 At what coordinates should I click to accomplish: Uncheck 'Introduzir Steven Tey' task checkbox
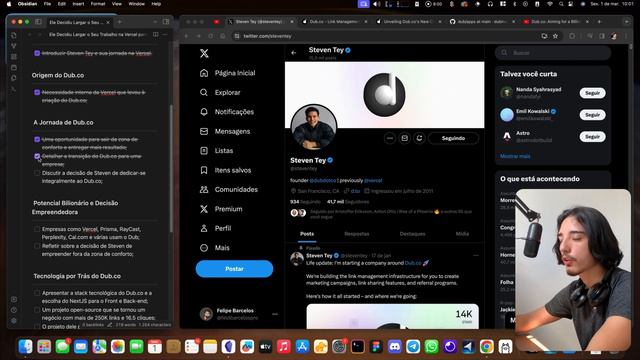[37, 53]
